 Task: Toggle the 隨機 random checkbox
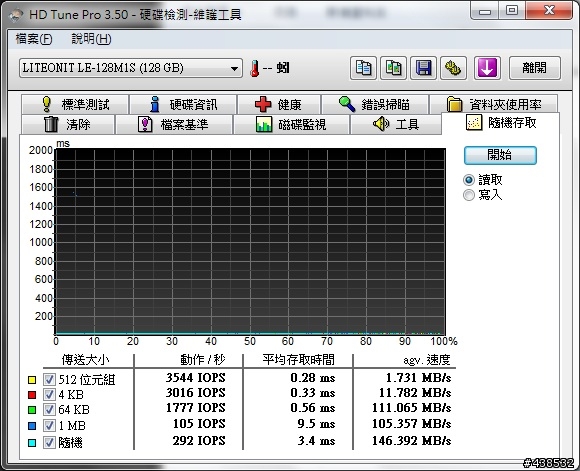point(49,442)
